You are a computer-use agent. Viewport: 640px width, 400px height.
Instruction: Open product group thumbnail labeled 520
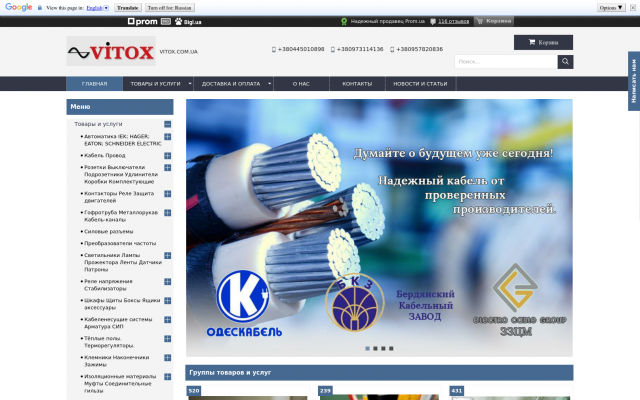[247, 393]
